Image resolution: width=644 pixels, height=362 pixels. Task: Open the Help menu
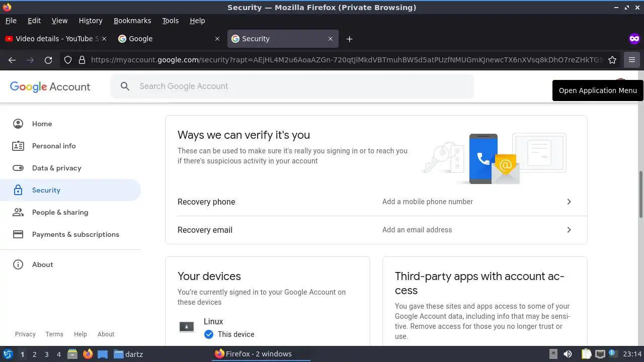tap(197, 21)
